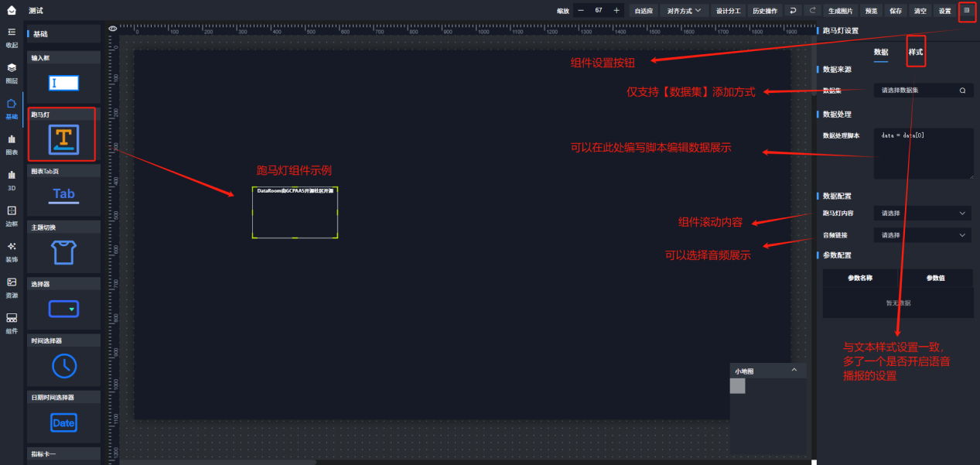The width and height of the screenshot is (980, 465).
Task: Click the 设计分工 button
Action: pyautogui.click(x=729, y=11)
